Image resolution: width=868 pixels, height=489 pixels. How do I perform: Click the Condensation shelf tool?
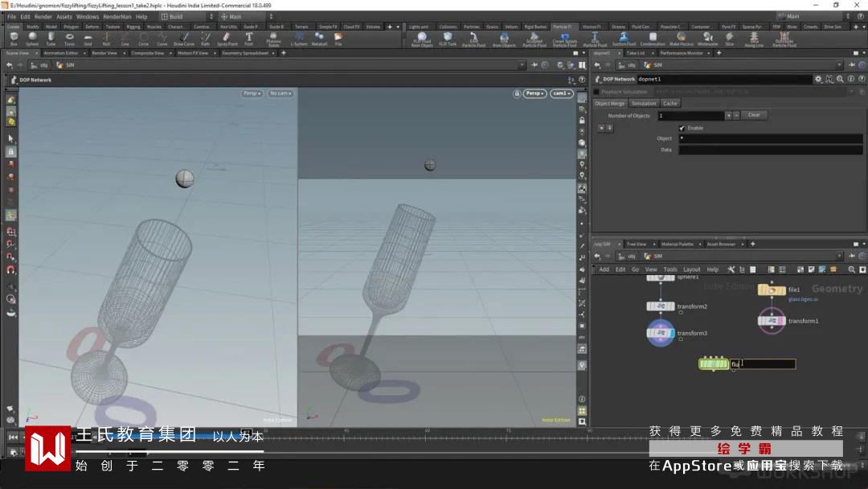click(x=653, y=39)
